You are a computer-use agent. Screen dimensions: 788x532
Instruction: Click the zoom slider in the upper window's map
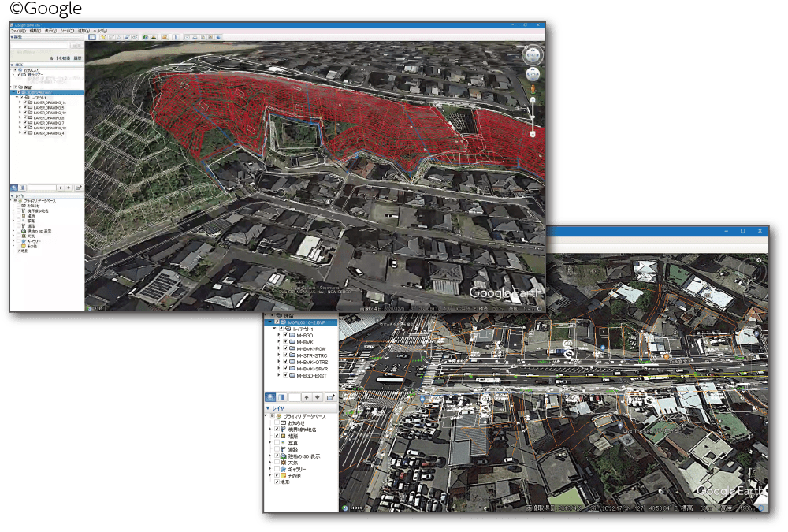(533, 117)
